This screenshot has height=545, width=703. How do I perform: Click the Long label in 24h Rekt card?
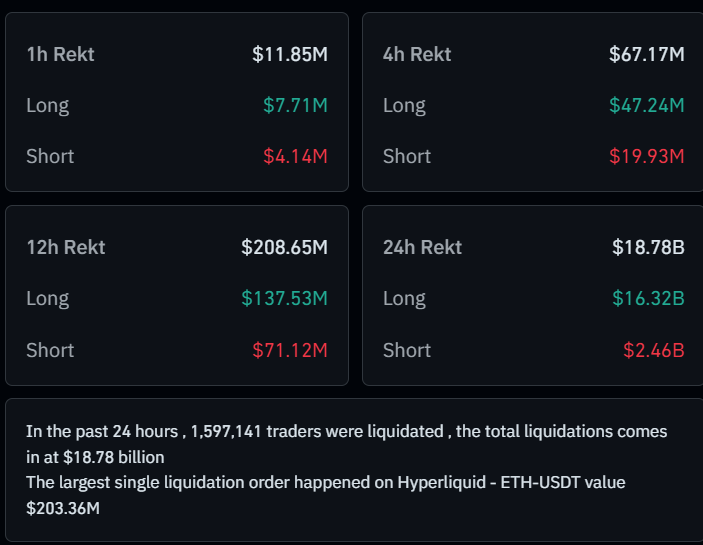404,298
